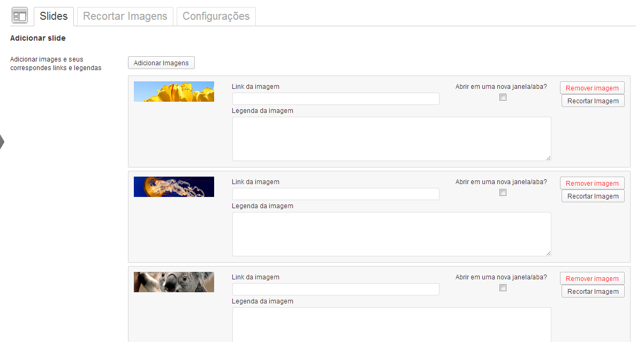Crop the jellyfish image via Recortar Imagem

(x=593, y=196)
